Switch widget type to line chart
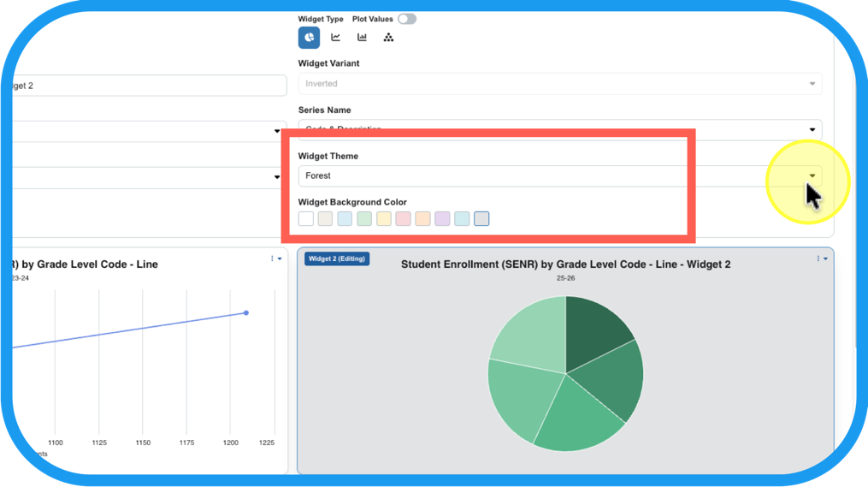 click(x=335, y=38)
